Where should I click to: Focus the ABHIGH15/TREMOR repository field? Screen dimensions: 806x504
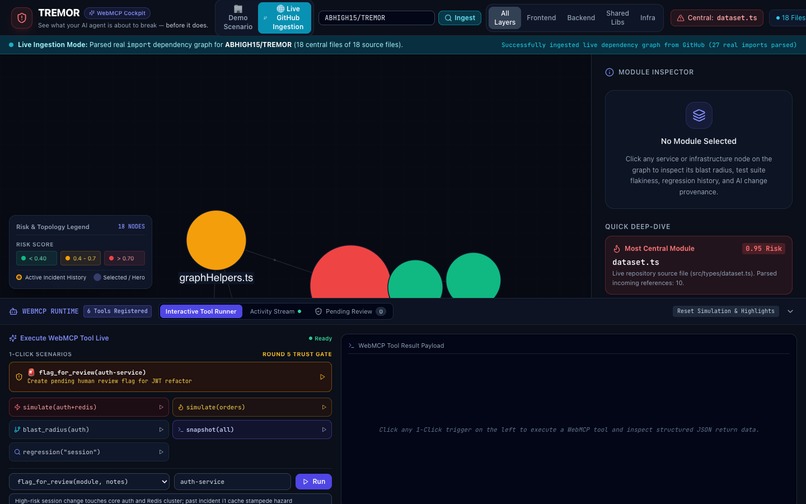376,17
